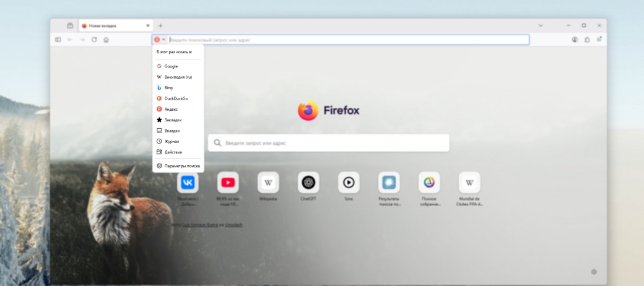Follow the Unsplash photo credit link
Viewport: 644px width, 286px height.
(x=233, y=225)
